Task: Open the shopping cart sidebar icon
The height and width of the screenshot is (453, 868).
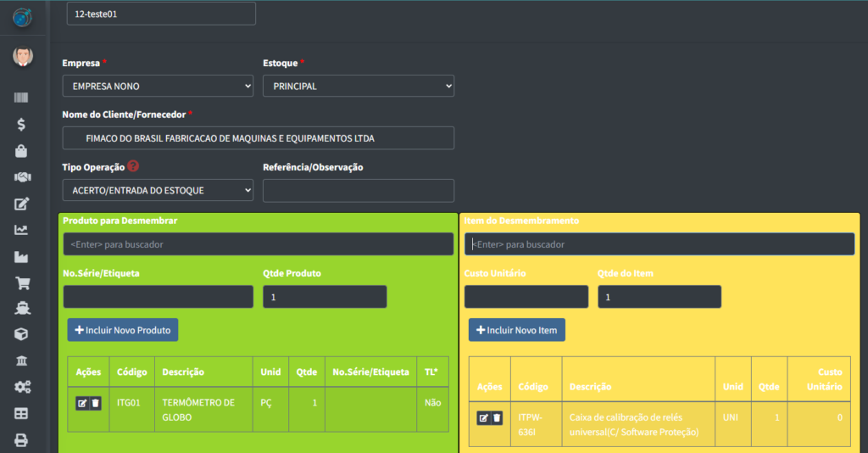Action: pyautogui.click(x=21, y=282)
